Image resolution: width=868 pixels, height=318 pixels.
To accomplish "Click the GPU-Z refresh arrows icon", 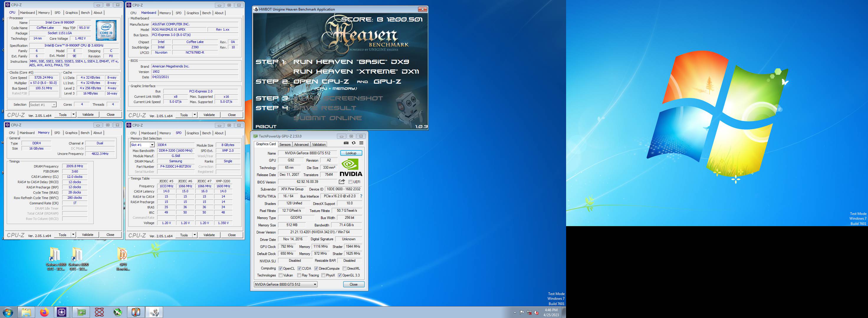I will pos(354,143).
